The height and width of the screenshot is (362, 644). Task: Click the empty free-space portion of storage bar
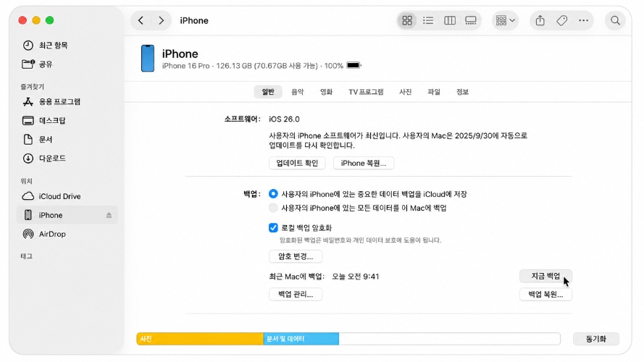(x=449, y=339)
